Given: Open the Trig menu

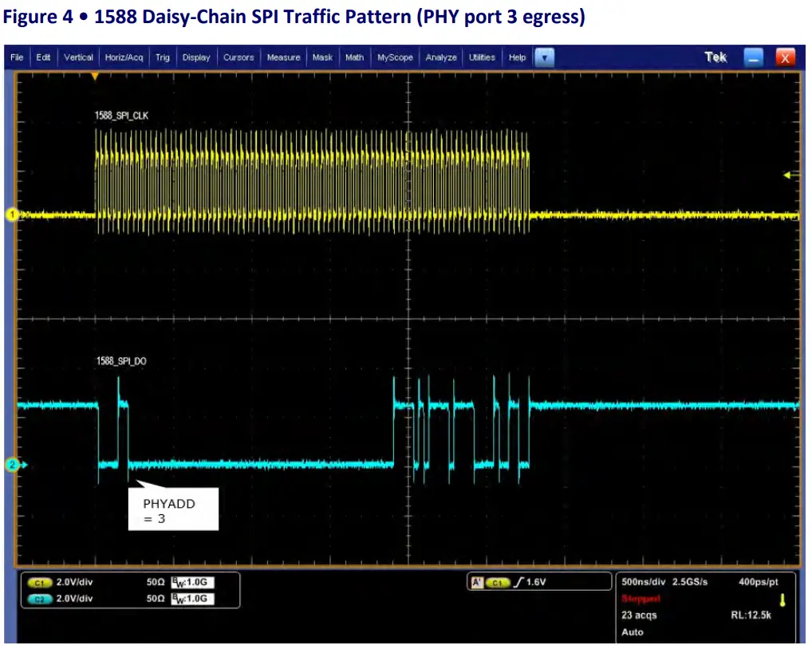Looking at the screenshot, I should (x=163, y=57).
